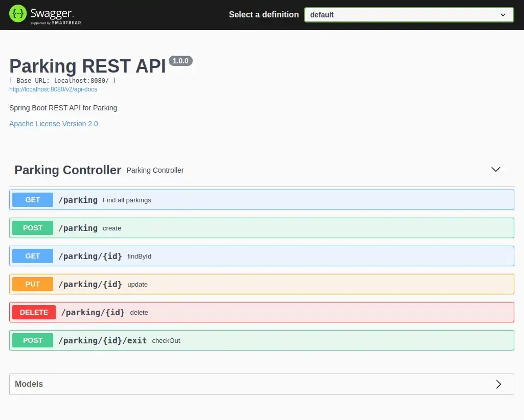The image size is (524, 420).
Task: Click the red DELETE method badge
Action: pyautogui.click(x=34, y=312)
